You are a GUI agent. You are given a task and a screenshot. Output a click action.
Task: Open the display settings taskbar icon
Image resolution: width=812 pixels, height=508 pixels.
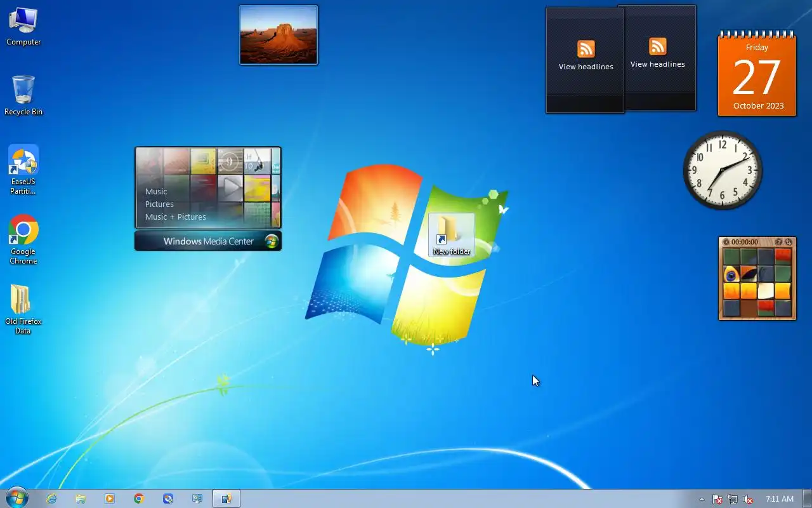pyautogui.click(x=197, y=498)
